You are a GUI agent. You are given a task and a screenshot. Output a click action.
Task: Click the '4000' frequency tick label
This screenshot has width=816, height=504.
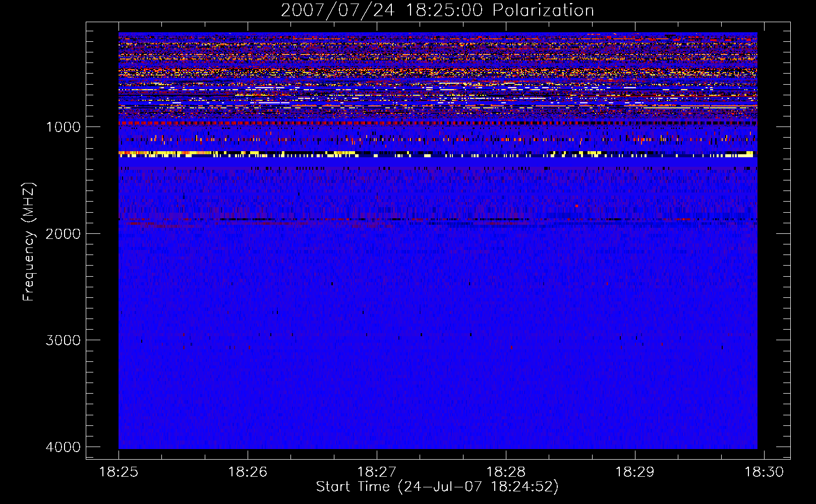(x=63, y=447)
